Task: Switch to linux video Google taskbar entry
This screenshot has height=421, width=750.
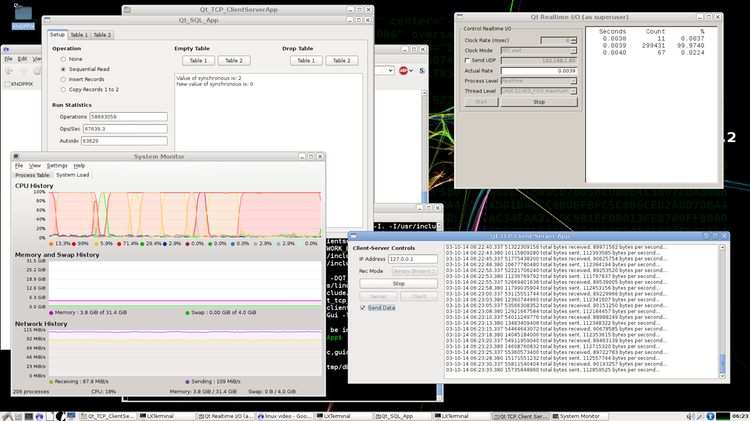Action: pyautogui.click(x=285, y=416)
